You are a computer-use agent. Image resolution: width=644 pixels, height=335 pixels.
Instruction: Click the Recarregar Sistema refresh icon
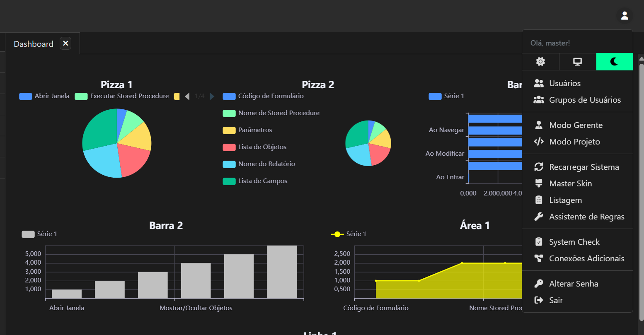click(x=539, y=167)
